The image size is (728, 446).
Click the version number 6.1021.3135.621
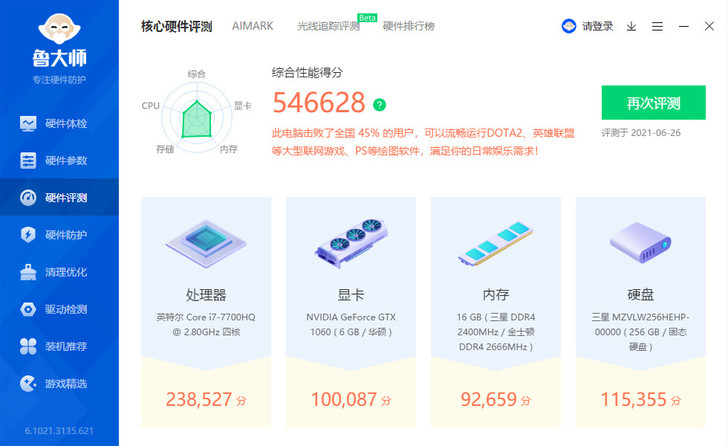tap(59, 431)
